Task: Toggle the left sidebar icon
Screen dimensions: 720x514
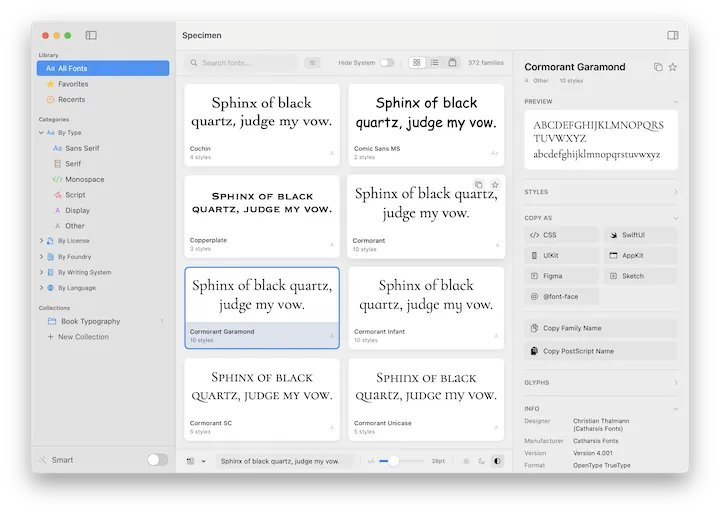Action: click(x=91, y=35)
